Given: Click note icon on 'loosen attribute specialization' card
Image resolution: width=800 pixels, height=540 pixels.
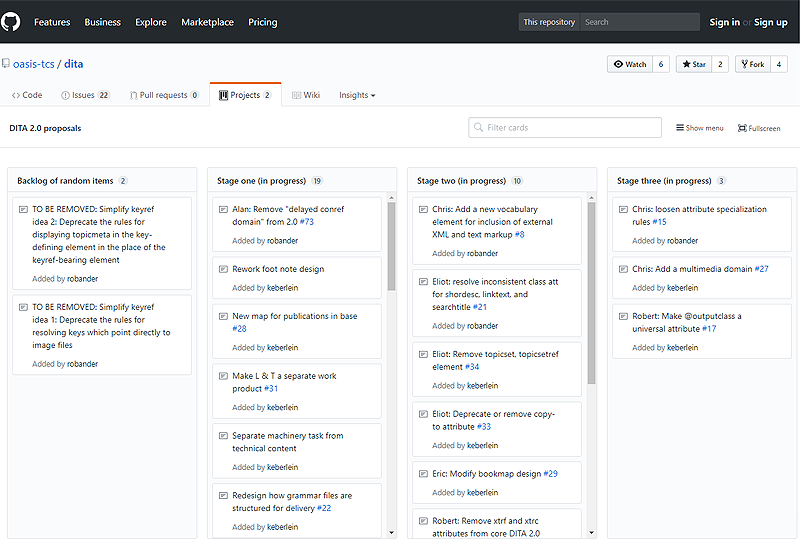Looking at the screenshot, I should 623,209.
